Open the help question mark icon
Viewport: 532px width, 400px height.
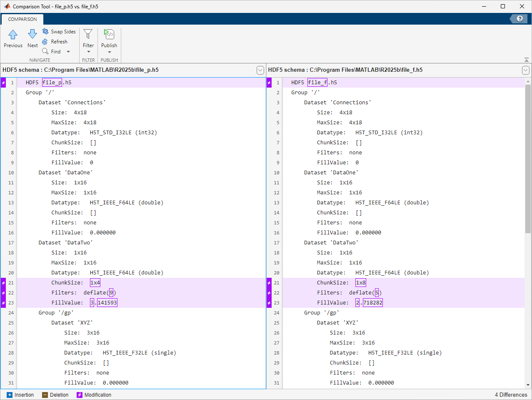(x=519, y=18)
